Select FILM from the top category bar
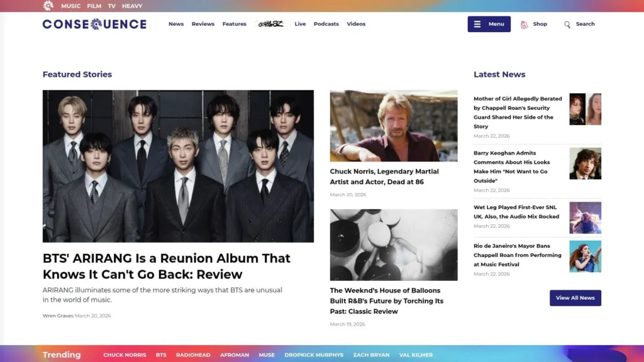Image resolution: width=644 pixels, height=362 pixels. [94, 6]
